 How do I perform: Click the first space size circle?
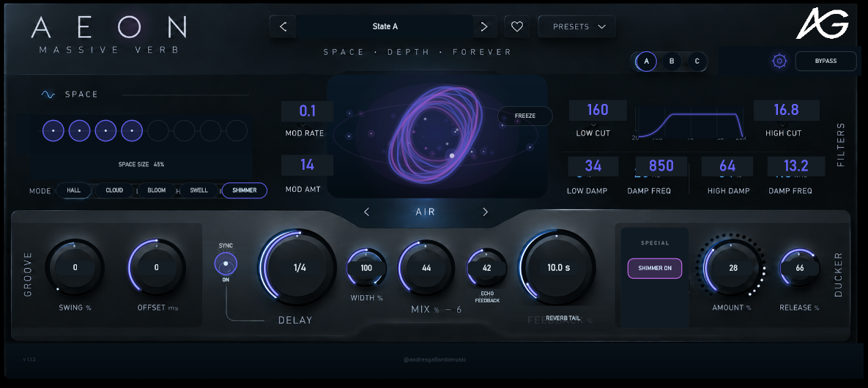(x=53, y=130)
